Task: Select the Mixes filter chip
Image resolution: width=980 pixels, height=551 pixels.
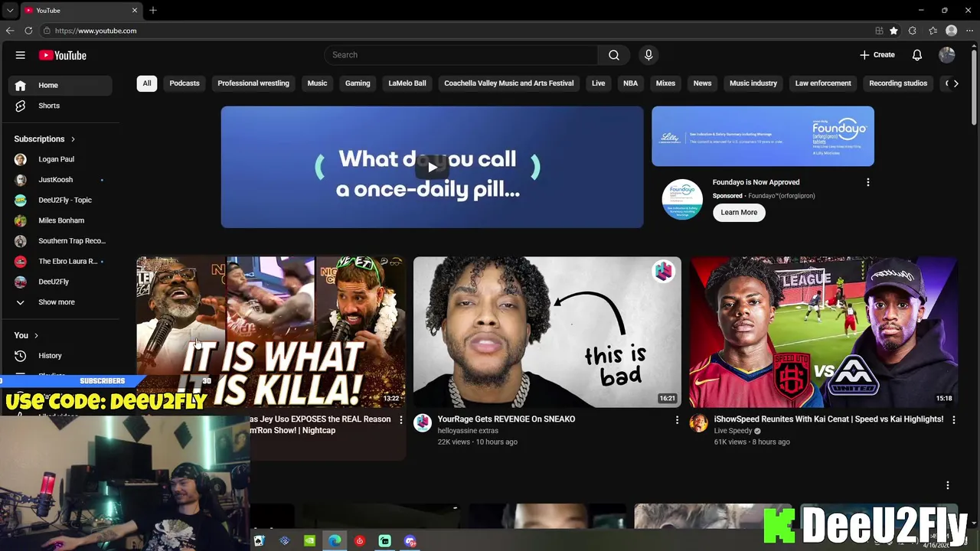Action: click(x=665, y=83)
